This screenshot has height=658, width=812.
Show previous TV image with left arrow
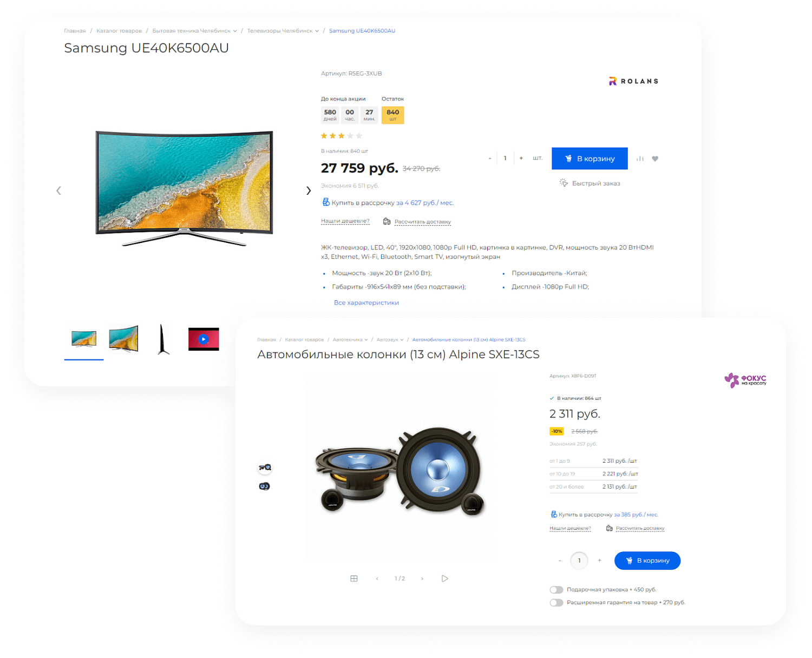coord(58,190)
